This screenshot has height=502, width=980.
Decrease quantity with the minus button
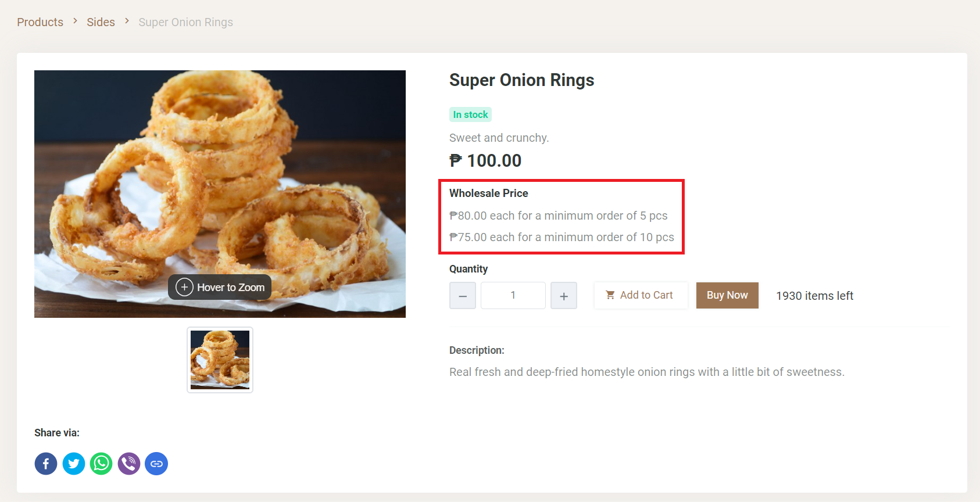click(x=463, y=296)
